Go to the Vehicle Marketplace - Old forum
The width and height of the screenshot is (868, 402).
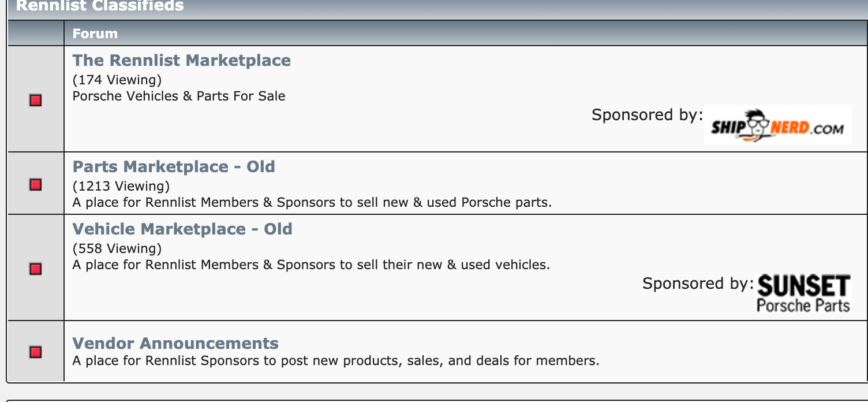click(182, 229)
